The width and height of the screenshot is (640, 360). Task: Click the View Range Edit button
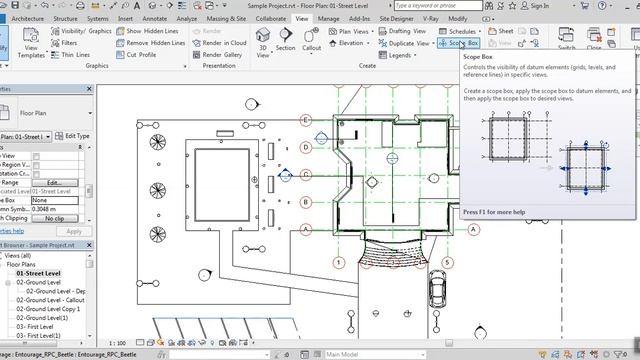[x=55, y=183]
